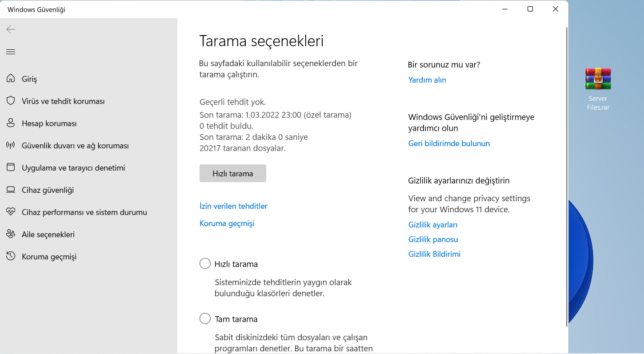Click the Giriş home icon
The image size is (644, 354).
[11, 79]
